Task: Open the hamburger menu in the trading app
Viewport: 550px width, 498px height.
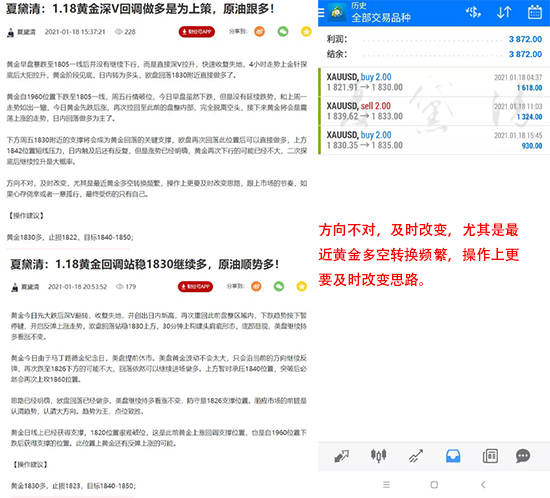Action: (x=321, y=13)
